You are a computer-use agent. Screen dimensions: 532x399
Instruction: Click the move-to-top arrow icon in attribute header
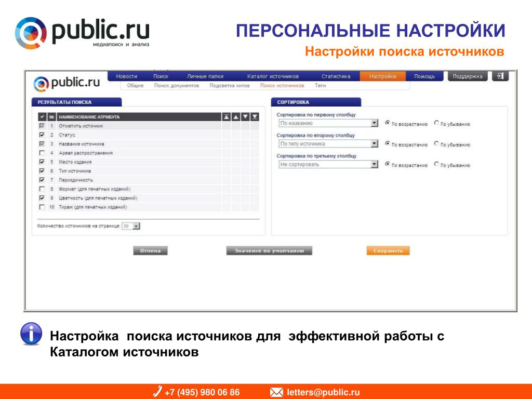227,117
